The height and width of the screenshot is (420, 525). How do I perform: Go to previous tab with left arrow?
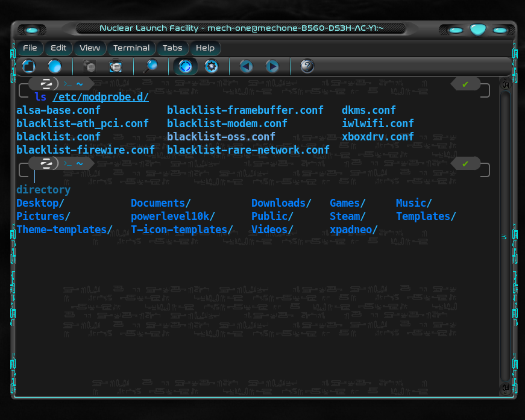click(246, 66)
